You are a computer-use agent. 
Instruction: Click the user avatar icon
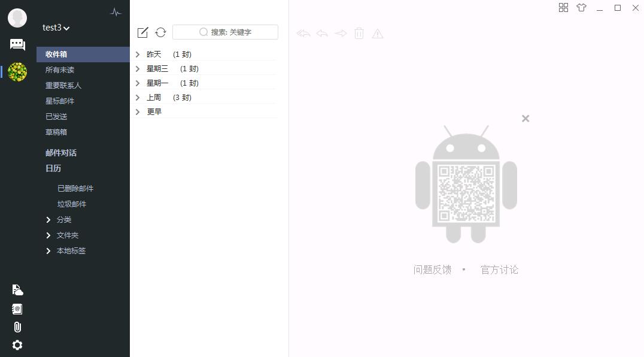coord(17,18)
